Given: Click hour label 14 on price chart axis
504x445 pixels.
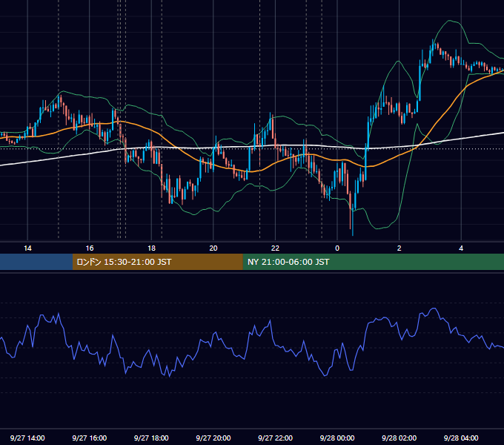Looking at the screenshot, I should [27, 248].
